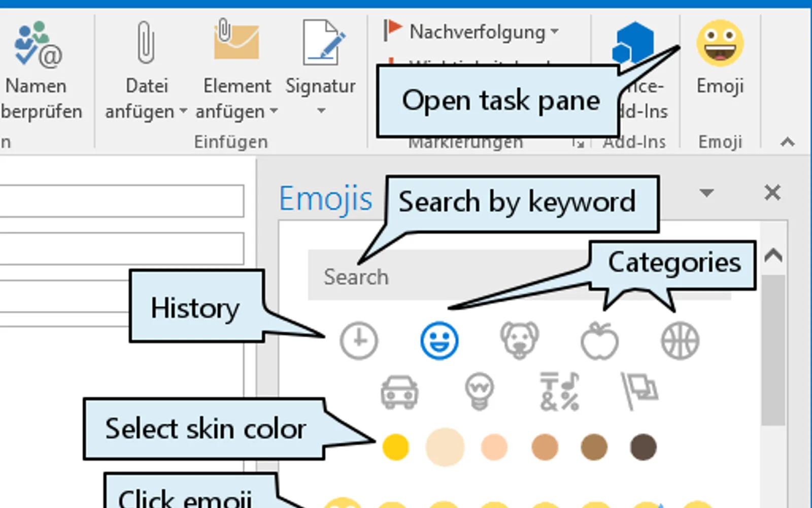The image size is (812, 508).
Task: Click the pane scrollbar up arrow
Action: (773, 255)
